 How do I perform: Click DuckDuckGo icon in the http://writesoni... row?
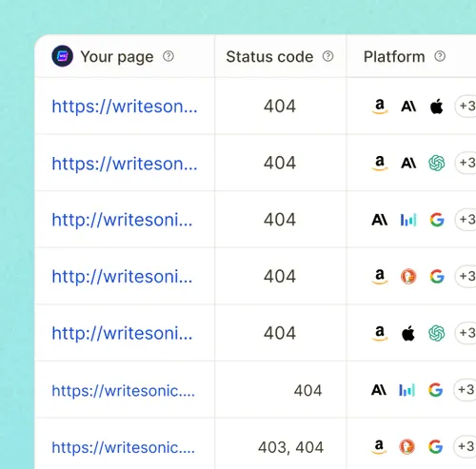coord(408,277)
